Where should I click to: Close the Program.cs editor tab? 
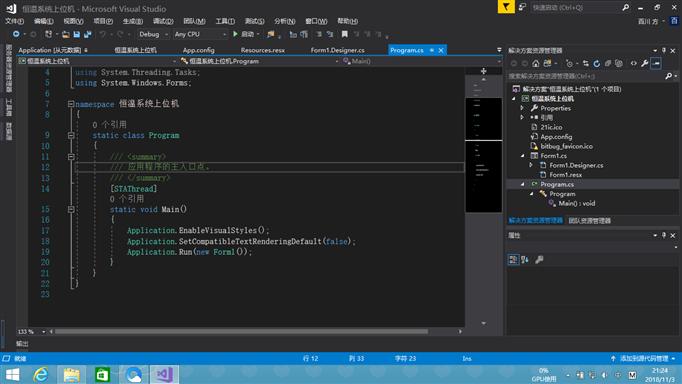(x=441, y=50)
